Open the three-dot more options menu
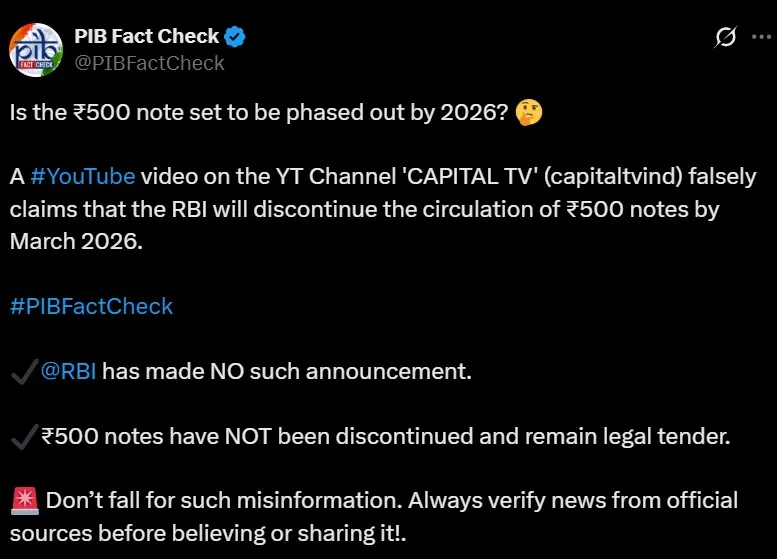Viewport: 777px width, 559px height. (x=759, y=37)
